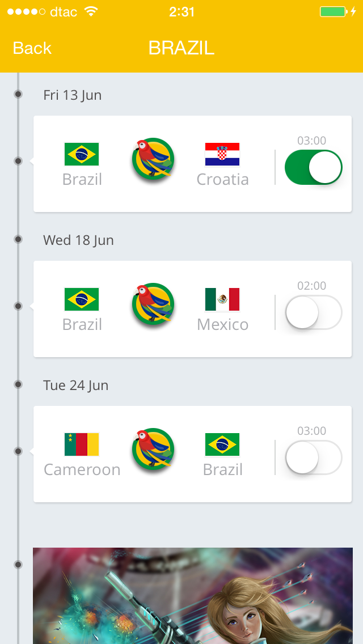Tap the parrot mascot in Cameroon–Brazil card
The height and width of the screenshot is (644, 363).
[153, 450]
